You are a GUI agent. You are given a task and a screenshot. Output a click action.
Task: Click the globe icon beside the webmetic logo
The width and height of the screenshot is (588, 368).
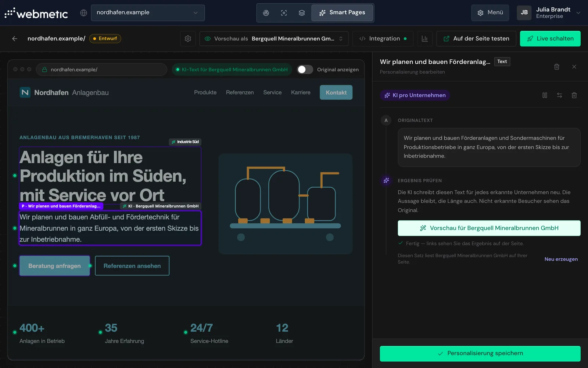coord(83,13)
